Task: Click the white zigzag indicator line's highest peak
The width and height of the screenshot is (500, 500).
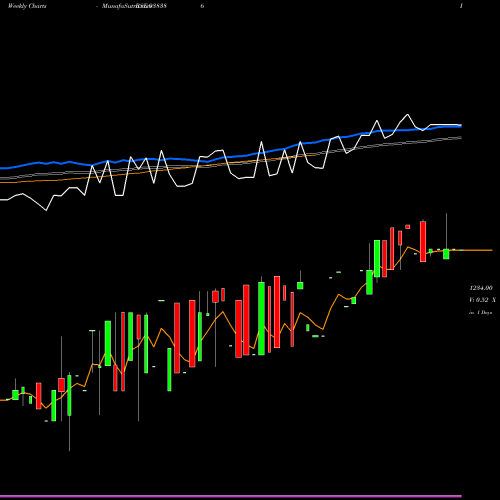Action: pos(407,115)
